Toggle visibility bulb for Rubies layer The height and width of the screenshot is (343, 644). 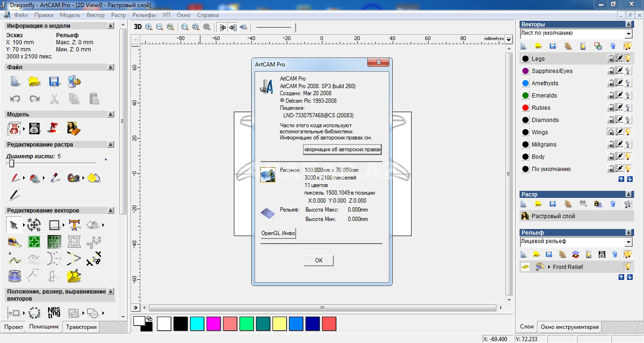pos(628,107)
